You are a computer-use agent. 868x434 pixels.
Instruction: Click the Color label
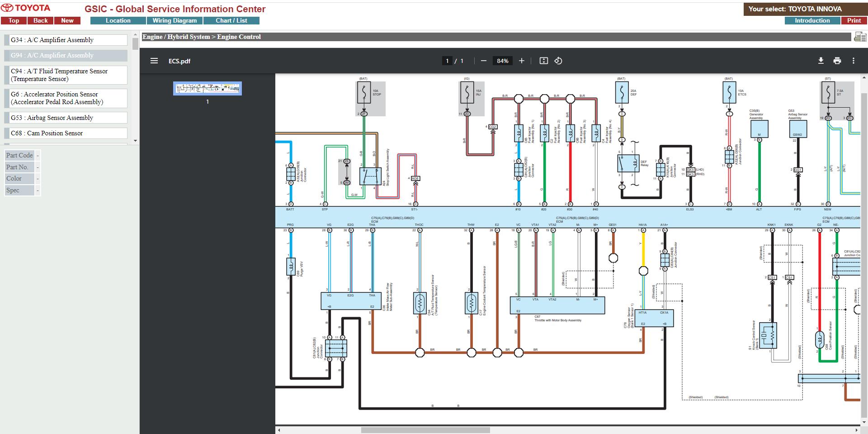pos(19,179)
